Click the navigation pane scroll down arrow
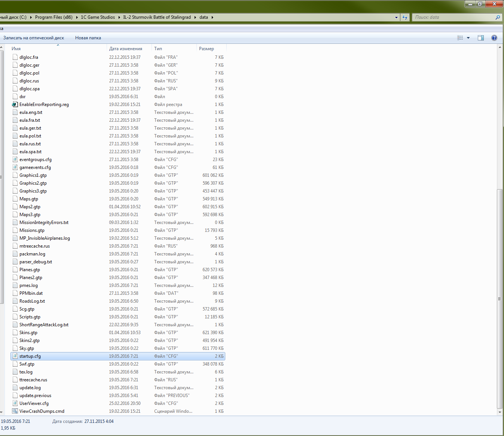Image resolution: width=504 pixels, height=436 pixels. click(x=2, y=412)
